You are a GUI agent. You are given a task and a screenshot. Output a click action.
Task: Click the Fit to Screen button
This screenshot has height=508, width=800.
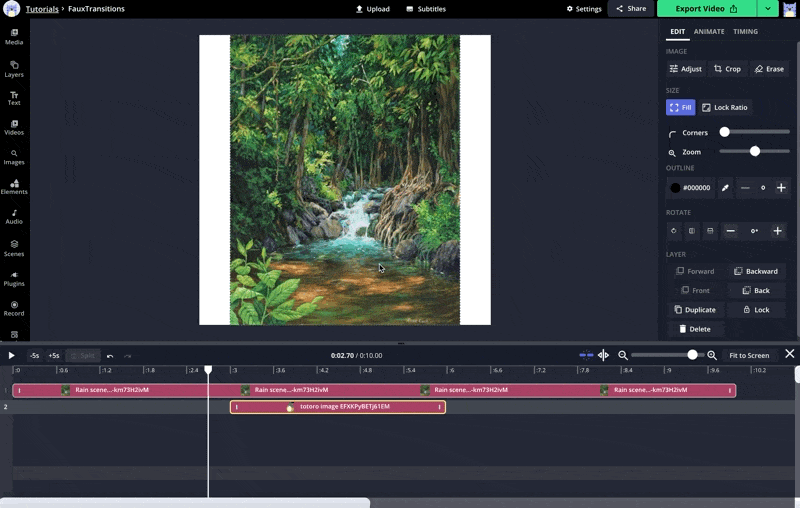[x=749, y=355]
